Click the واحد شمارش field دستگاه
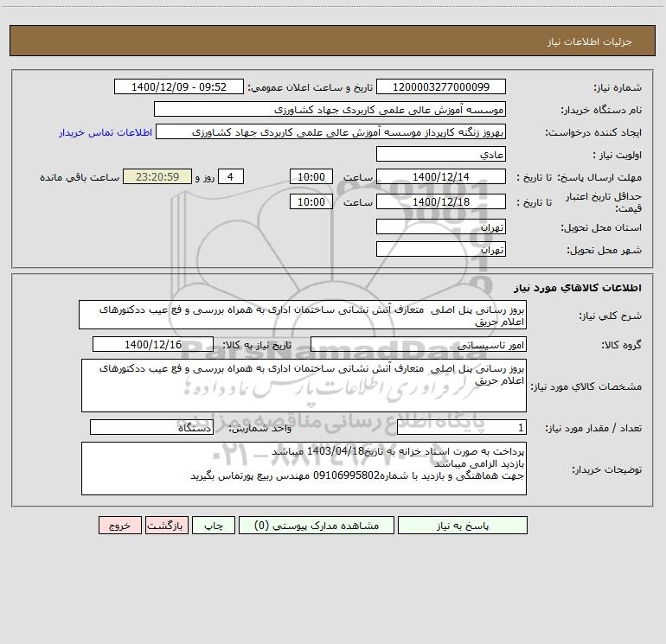Image resolution: width=666 pixels, height=644 pixels. point(151,427)
